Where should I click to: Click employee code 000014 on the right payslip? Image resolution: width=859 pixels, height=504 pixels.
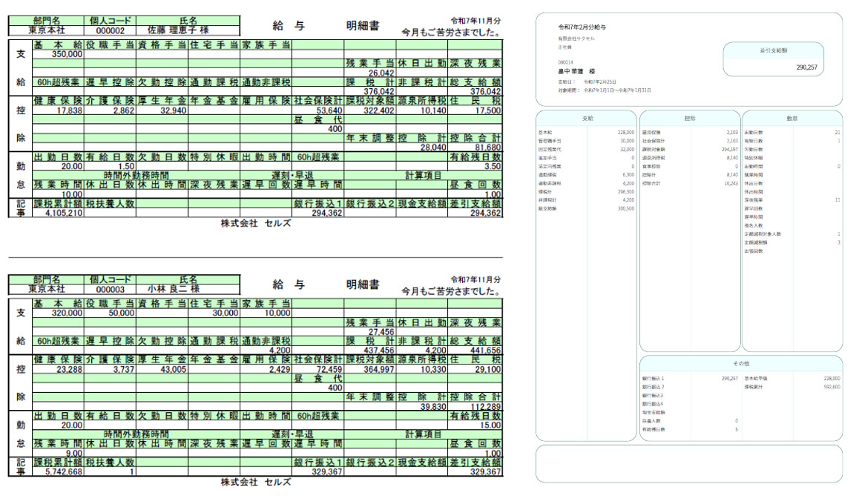[566, 62]
